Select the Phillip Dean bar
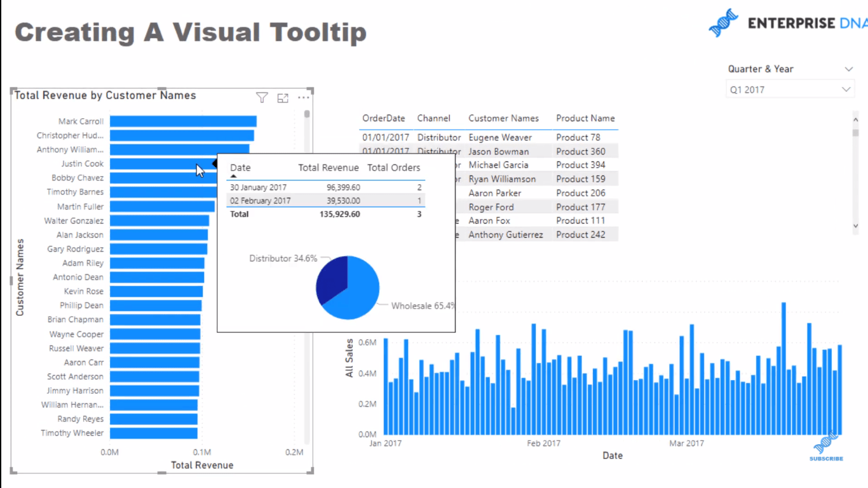This screenshot has width=868, height=488. pyautogui.click(x=156, y=306)
